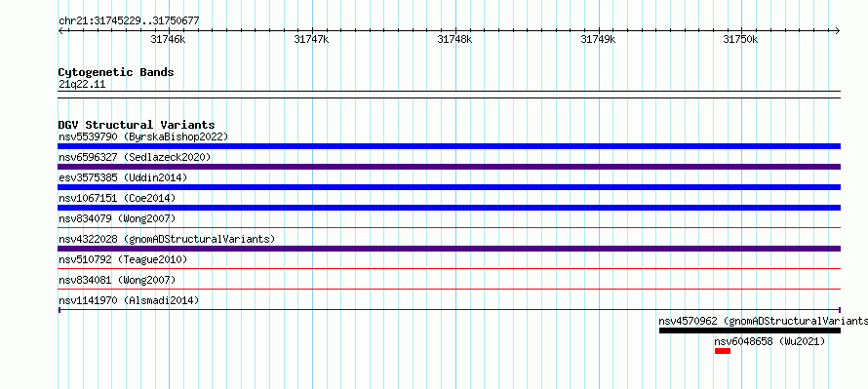Screen dimensions: 868x389
Task: Select the black bar under nsv4570962
Action: 750,331
